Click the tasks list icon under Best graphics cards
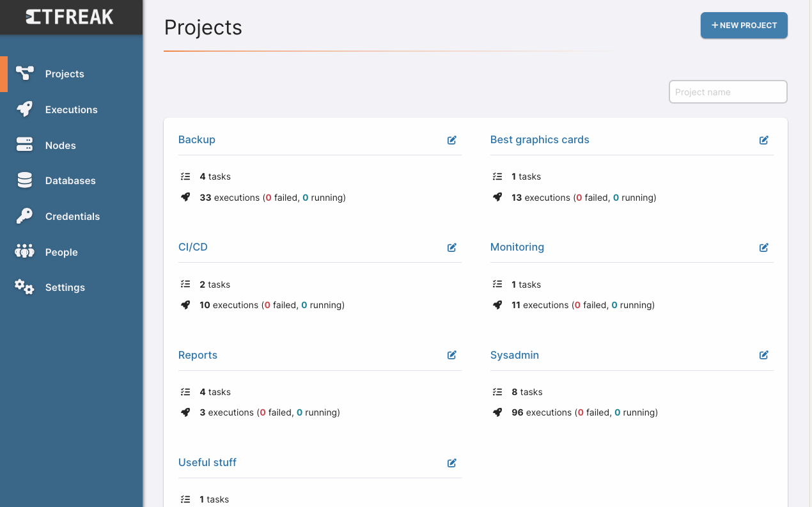 coord(497,176)
